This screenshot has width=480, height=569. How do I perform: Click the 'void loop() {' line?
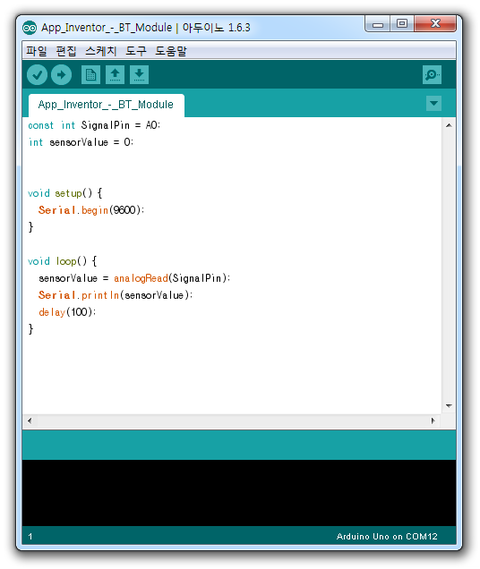coord(62,261)
